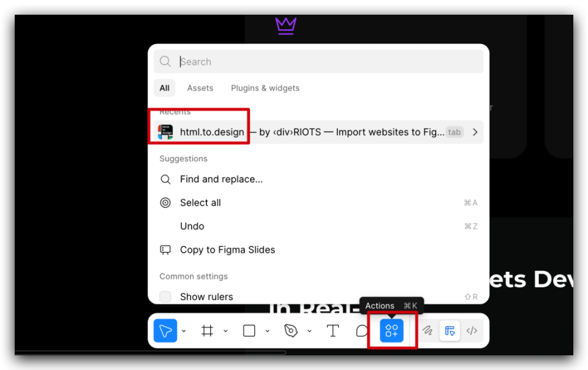This screenshot has width=588, height=370.
Task: Select the Rectangle shape tool
Action: 249,331
